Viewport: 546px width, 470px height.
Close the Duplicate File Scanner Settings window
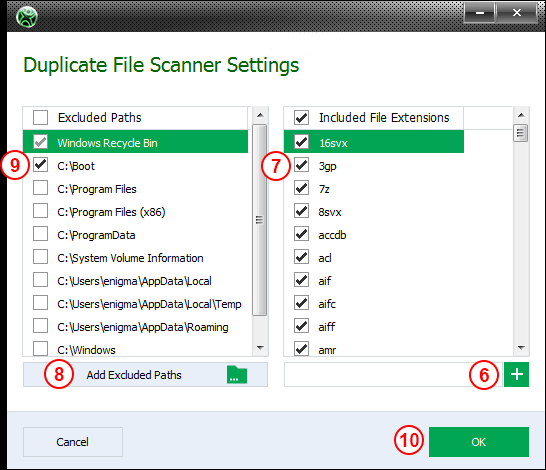(517, 13)
